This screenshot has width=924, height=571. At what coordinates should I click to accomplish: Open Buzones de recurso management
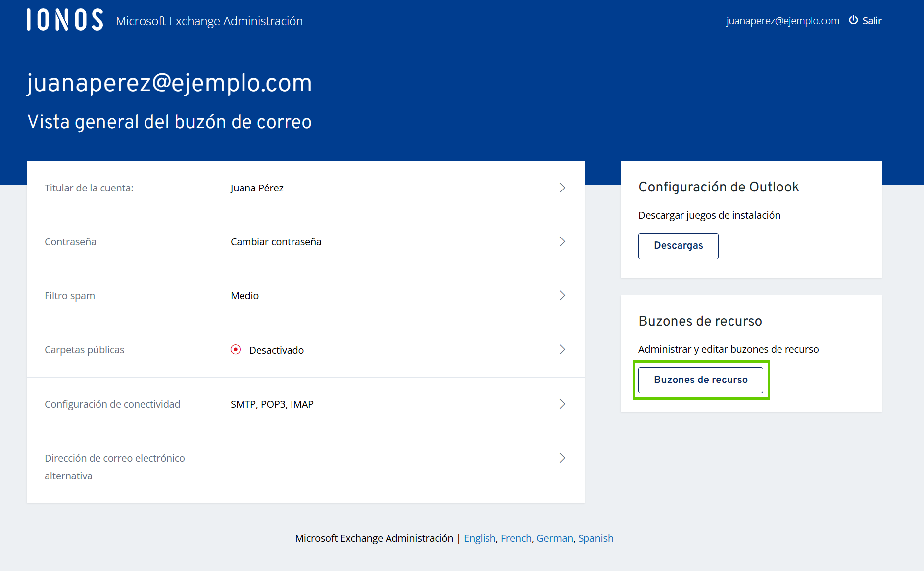click(x=700, y=380)
